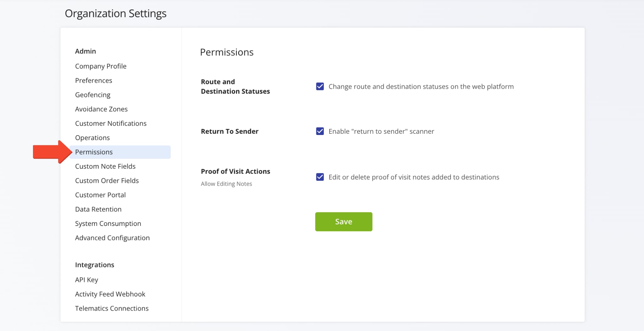The image size is (644, 331).
Task: Toggle the "return to sender" scanner checkbox
Action: [x=320, y=131]
